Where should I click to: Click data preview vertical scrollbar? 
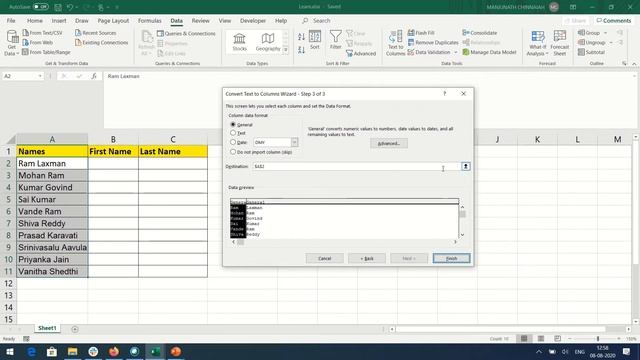point(462,221)
